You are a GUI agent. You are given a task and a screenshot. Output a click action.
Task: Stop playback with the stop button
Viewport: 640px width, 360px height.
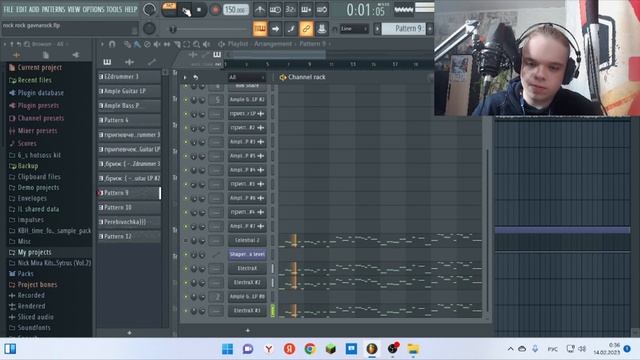click(x=199, y=10)
